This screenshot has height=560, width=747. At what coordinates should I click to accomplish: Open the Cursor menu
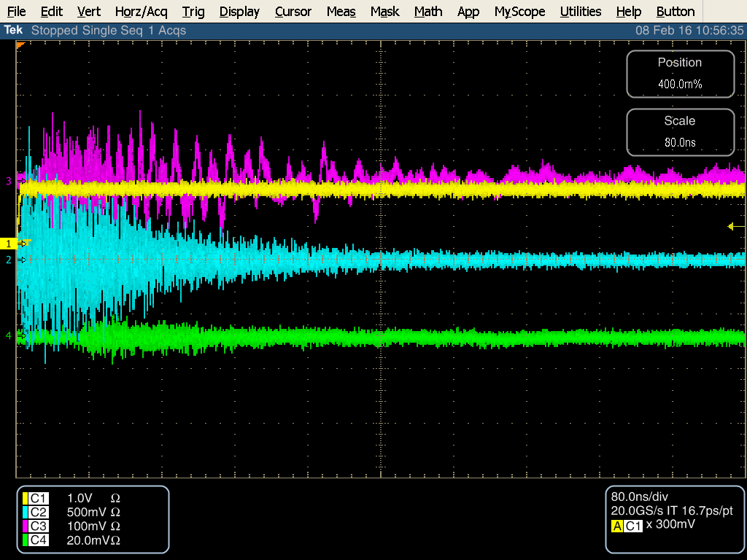pyautogui.click(x=293, y=12)
